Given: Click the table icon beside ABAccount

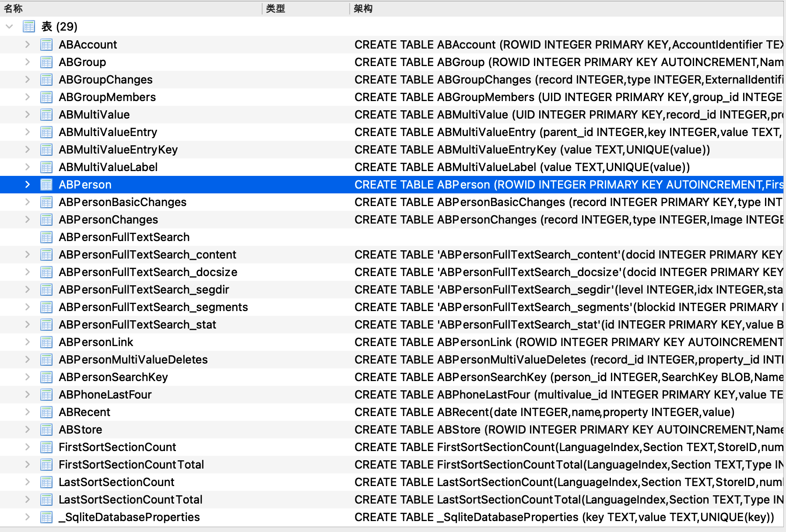Looking at the screenshot, I should pos(46,45).
